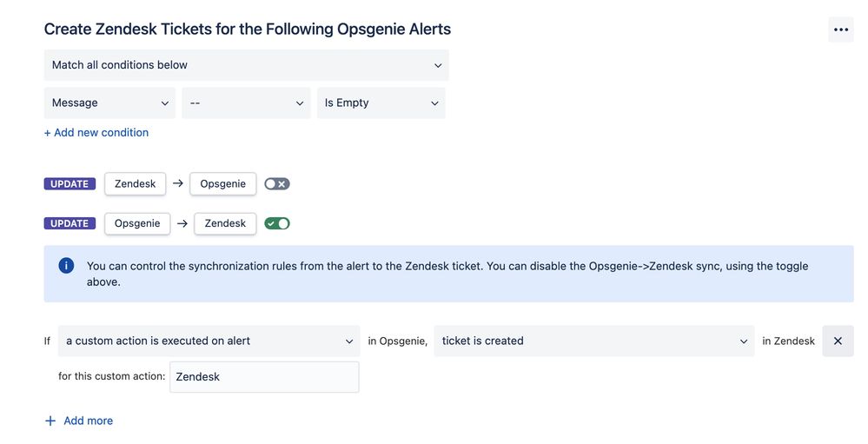The width and height of the screenshot is (868, 444).
Task: Open the three-dots more options menu
Action: point(840,30)
